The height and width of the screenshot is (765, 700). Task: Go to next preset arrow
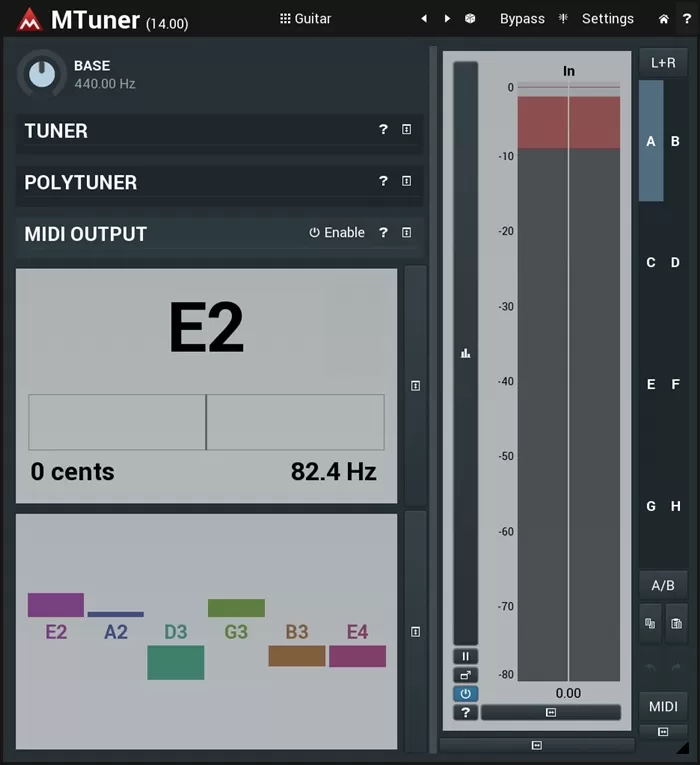click(x=447, y=19)
